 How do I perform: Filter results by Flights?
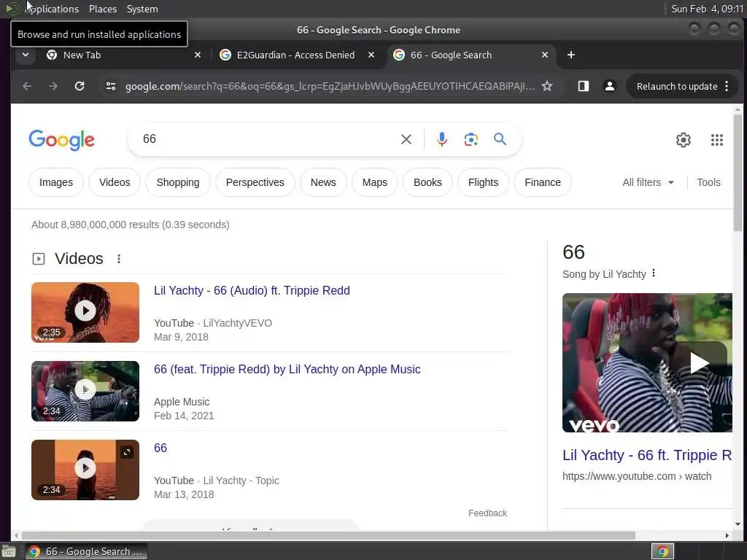483,182
